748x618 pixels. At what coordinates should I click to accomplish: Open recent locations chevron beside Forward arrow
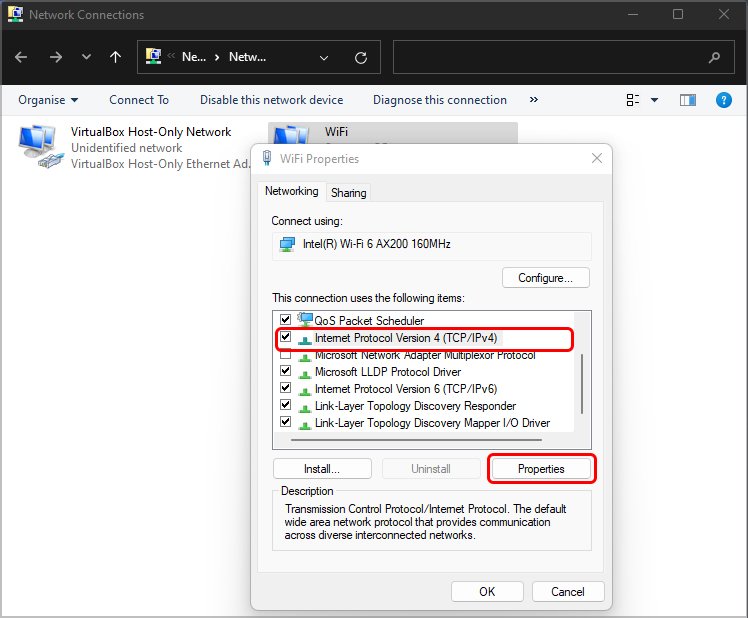86,57
